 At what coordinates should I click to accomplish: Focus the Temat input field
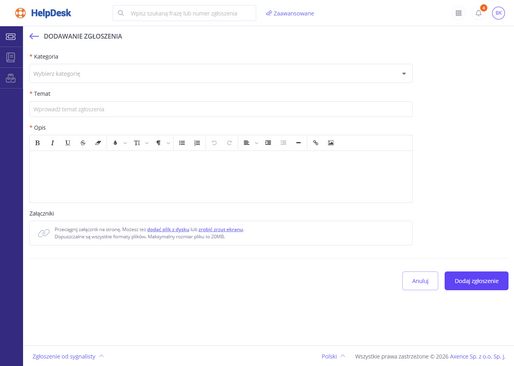point(221,109)
